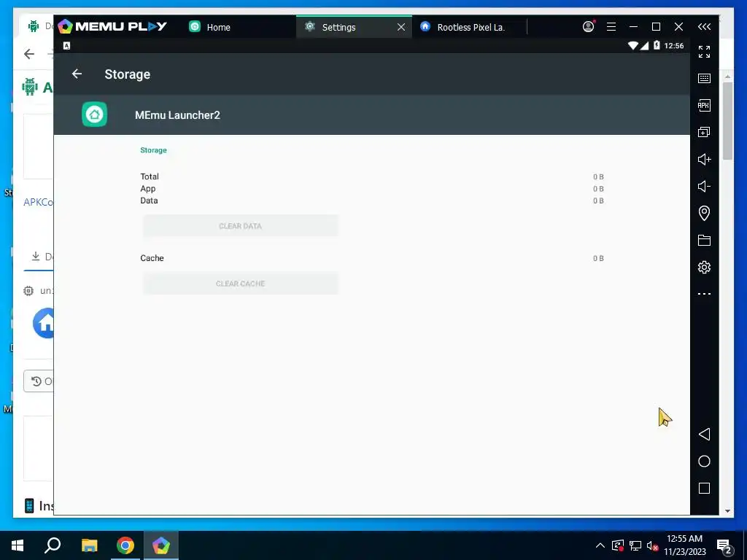Tap the Android recents square button
The image size is (747, 560).
(x=704, y=488)
